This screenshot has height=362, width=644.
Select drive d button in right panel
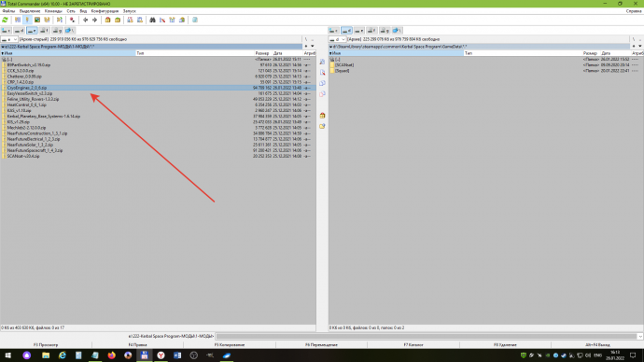[x=346, y=31]
